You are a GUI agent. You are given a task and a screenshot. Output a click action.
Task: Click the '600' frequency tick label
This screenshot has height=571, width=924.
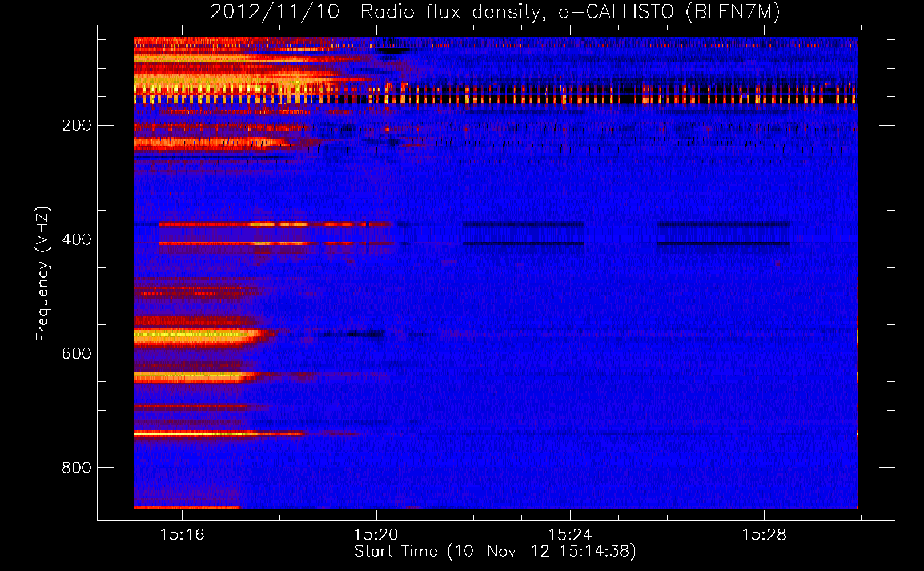pyautogui.click(x=77, y=354)
